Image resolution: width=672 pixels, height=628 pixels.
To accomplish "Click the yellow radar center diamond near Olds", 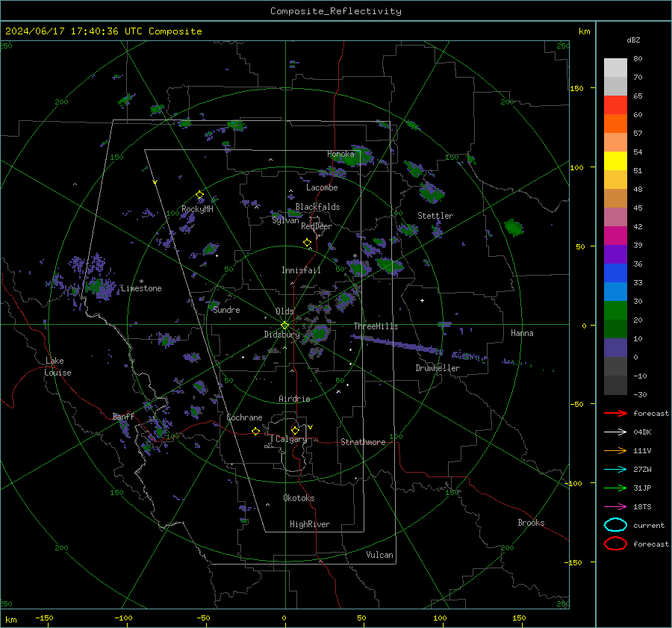I will click(285, 326).
